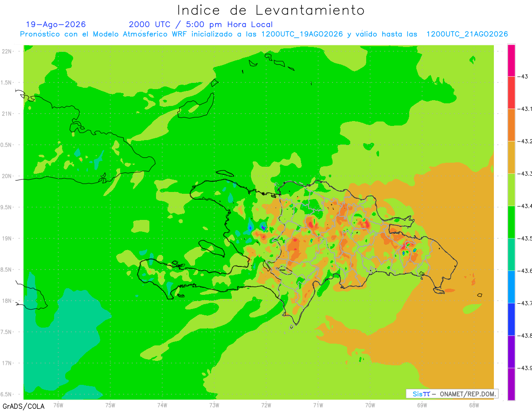The height and width of the screenshot is (411, 532).
Task: Click the '17N' latitude label
Action: tap(8, 363)
